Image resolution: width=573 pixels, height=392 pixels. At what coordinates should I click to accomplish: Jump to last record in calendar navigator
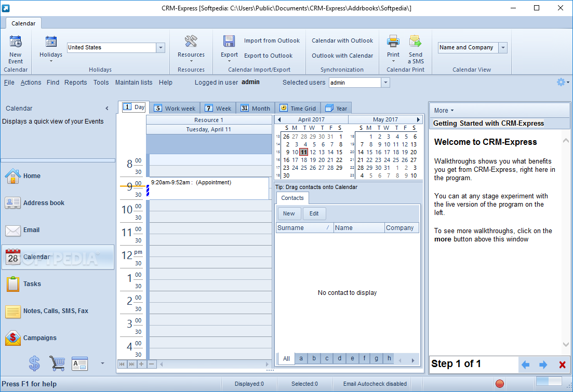pos(131,364)
